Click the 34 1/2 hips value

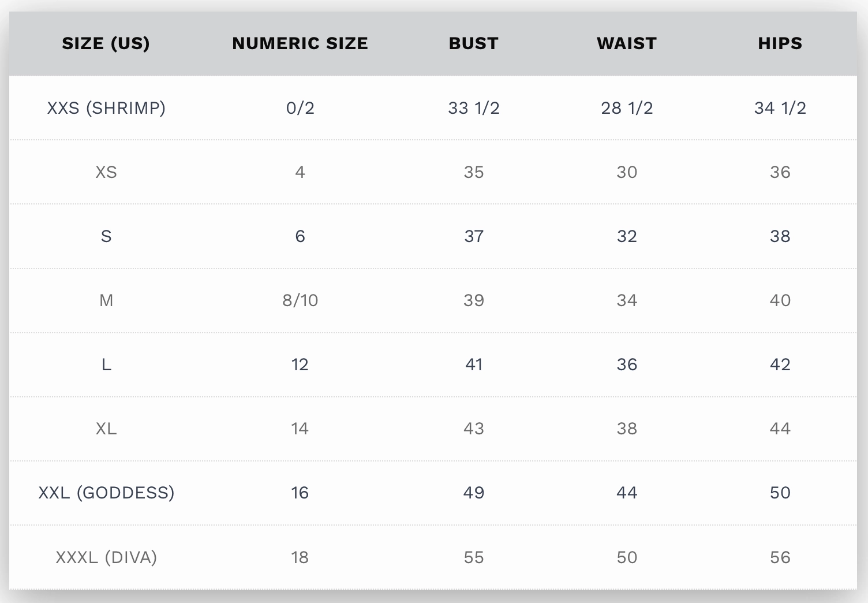(780, 108)
